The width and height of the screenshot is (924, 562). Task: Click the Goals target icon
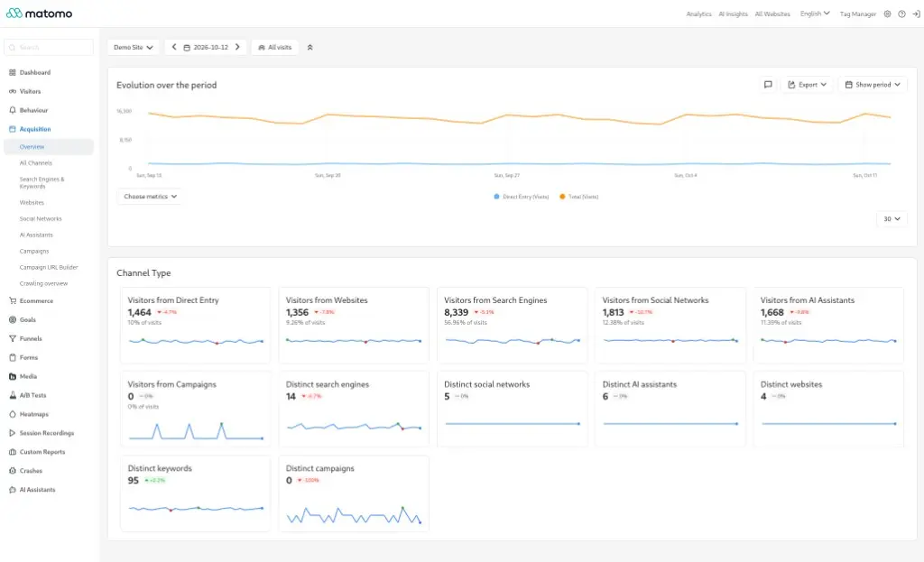click(x=13, y=320)
